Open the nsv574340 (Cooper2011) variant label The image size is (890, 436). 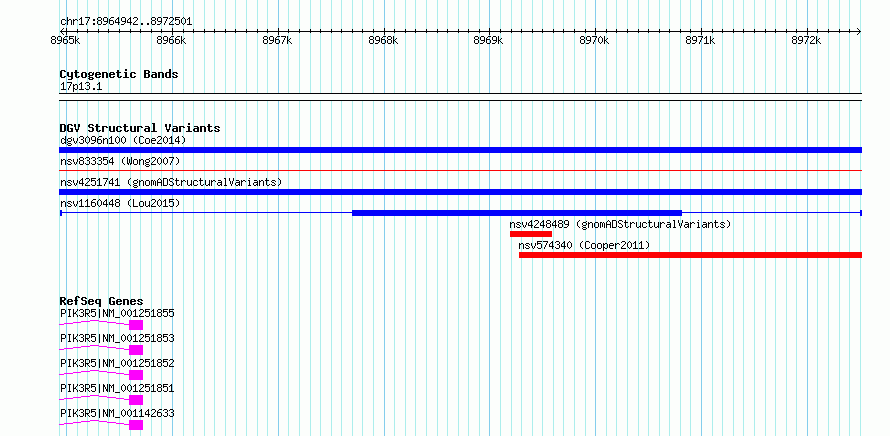[584, 245]
